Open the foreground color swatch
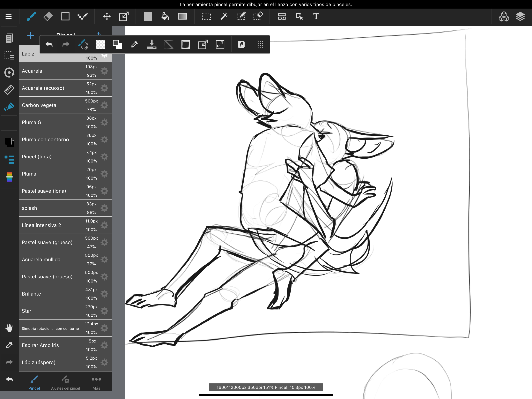The width and height of the screenshot is (532, 399). coord(8,141)
